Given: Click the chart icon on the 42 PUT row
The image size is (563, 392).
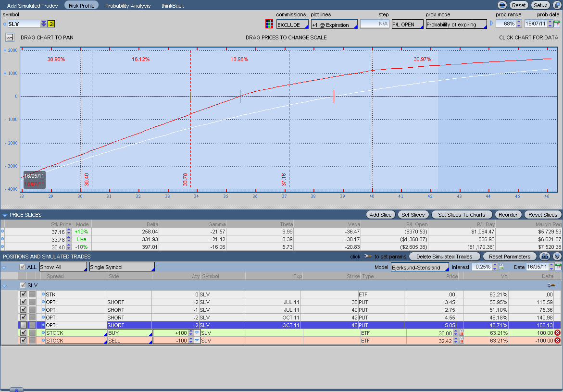Looking at the screenshot, I should [32, 318].
